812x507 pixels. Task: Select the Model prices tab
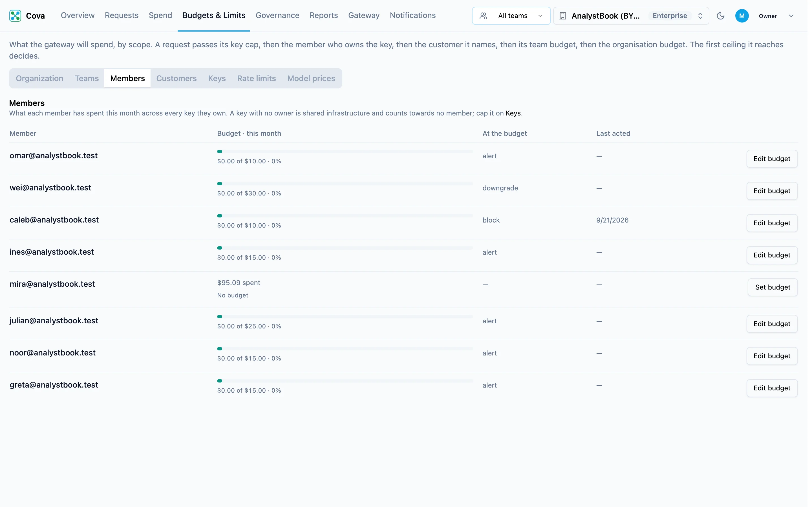point(311,79)
